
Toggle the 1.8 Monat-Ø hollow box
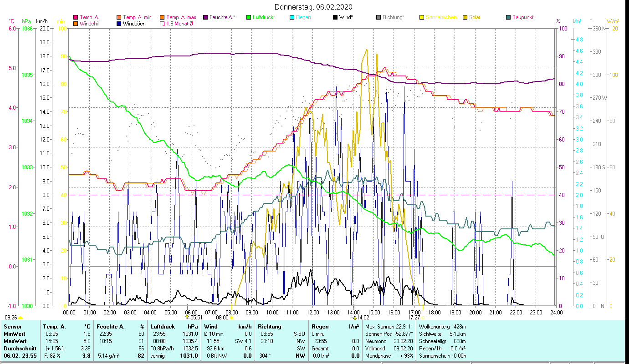point(162,24)
